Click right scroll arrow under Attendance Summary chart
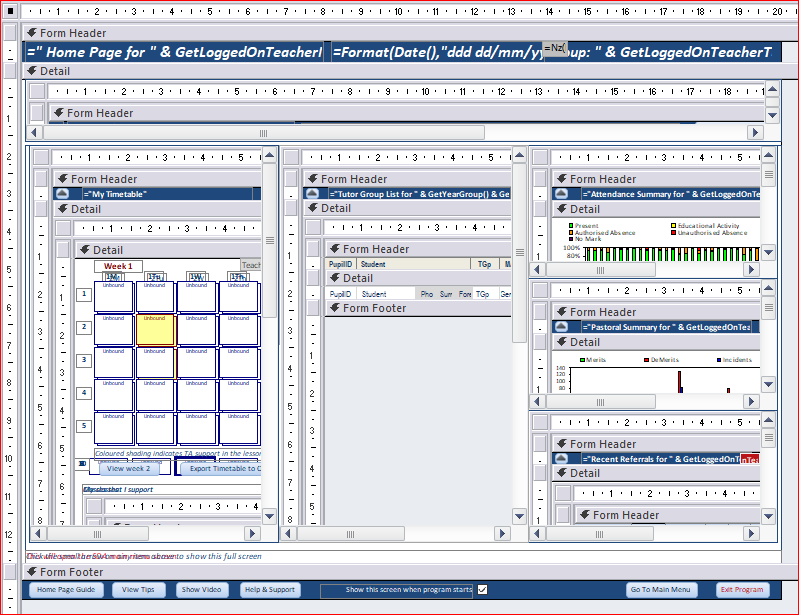The height and width of the screenshot is (615, 799). coord(751,270)
